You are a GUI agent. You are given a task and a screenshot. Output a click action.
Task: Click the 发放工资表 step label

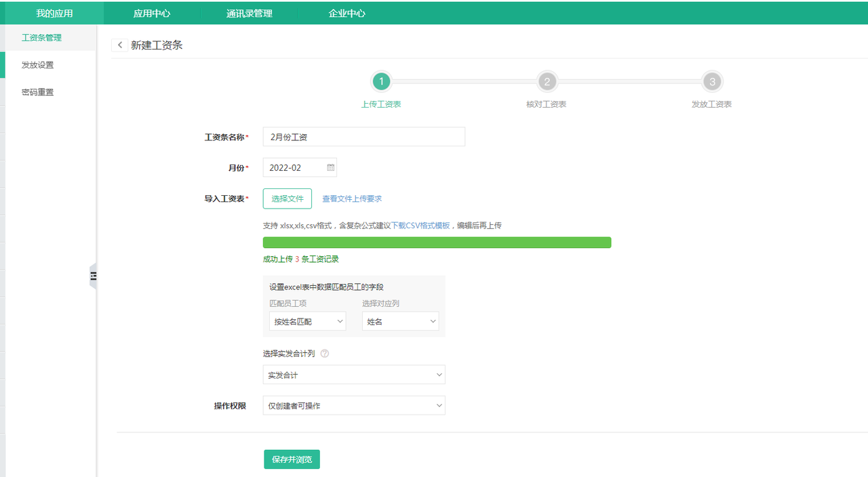coord(712,104)
